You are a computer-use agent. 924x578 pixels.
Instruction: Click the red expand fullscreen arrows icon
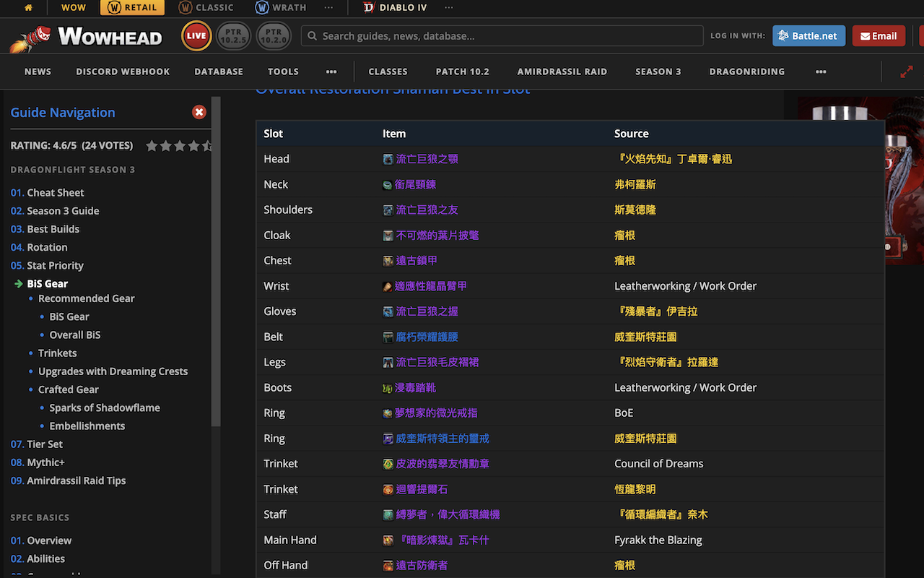pos(906,72)
